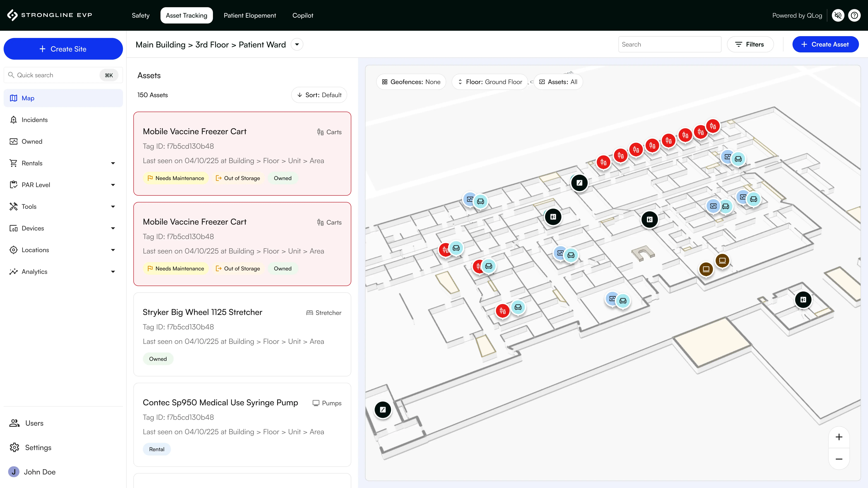The width and height of the screenshot is (868, 488).
Task: Click the Analytics chart icon
Action: tap(13, 271)
